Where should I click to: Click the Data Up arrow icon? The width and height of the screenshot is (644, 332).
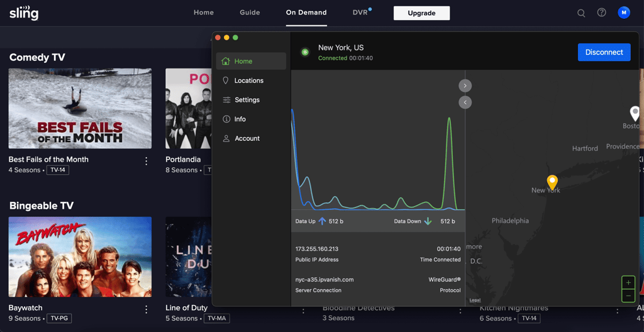[322, 221]
